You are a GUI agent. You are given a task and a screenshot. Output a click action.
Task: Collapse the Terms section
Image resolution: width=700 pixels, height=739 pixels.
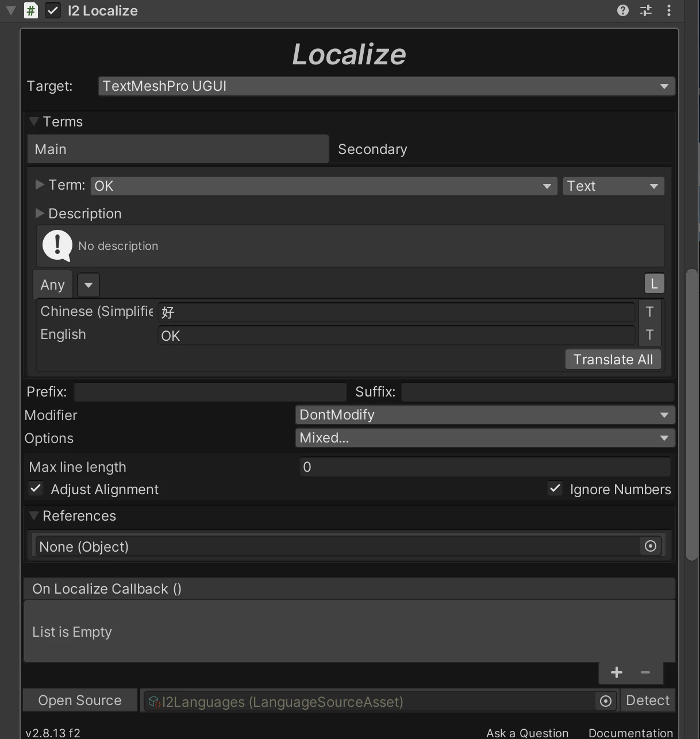click(x=34, y=121)
